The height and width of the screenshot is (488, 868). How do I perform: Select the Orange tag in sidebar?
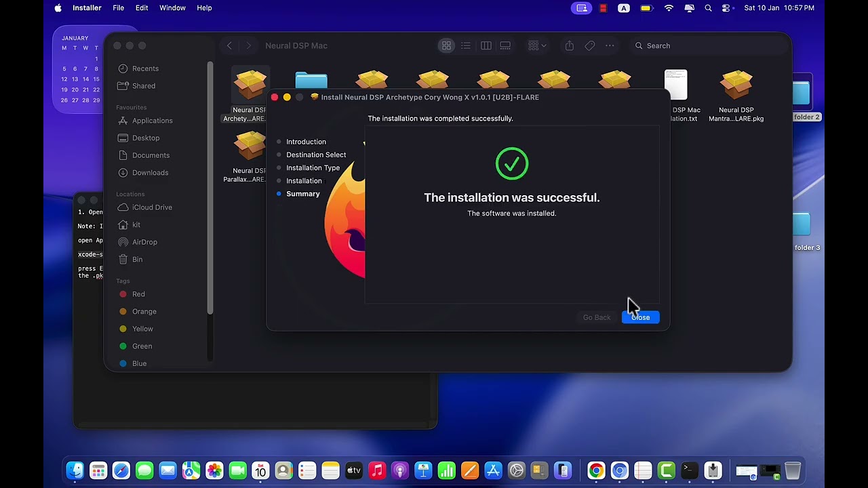click(144, 312)
